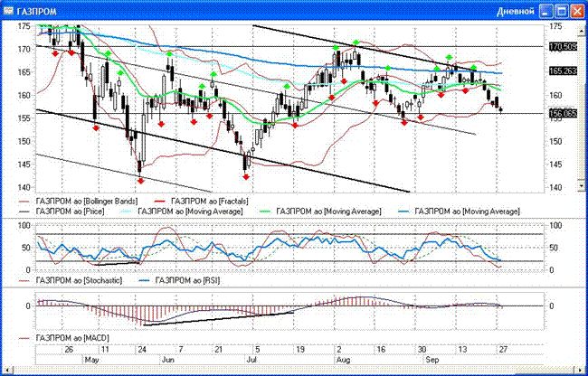588x376 pixels.
Task: Select the Bollinger Bands legend entry
Action: 78,201
